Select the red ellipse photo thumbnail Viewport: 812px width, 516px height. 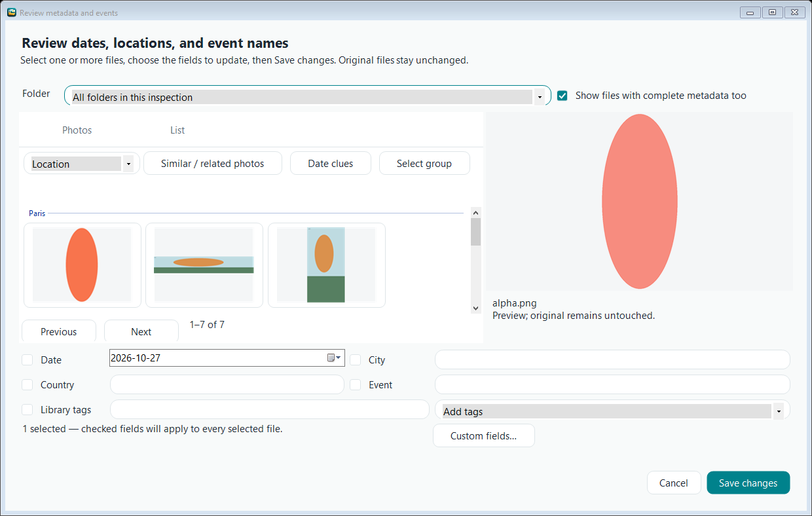[x=83, y=265]
